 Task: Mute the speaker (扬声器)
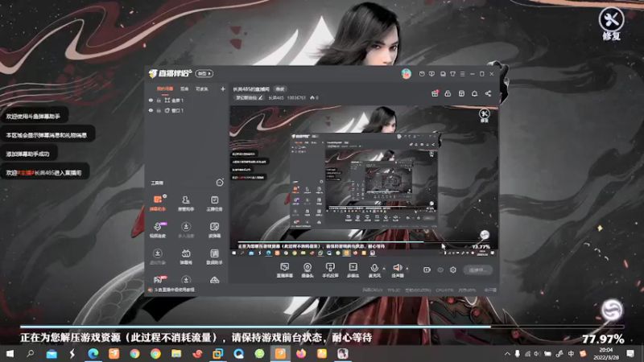tap(397, 270)
